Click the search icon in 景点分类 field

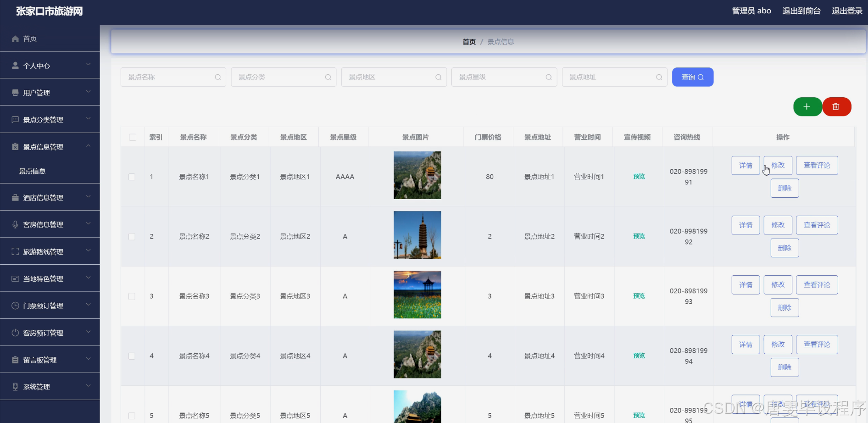click(x=328, y=77)
